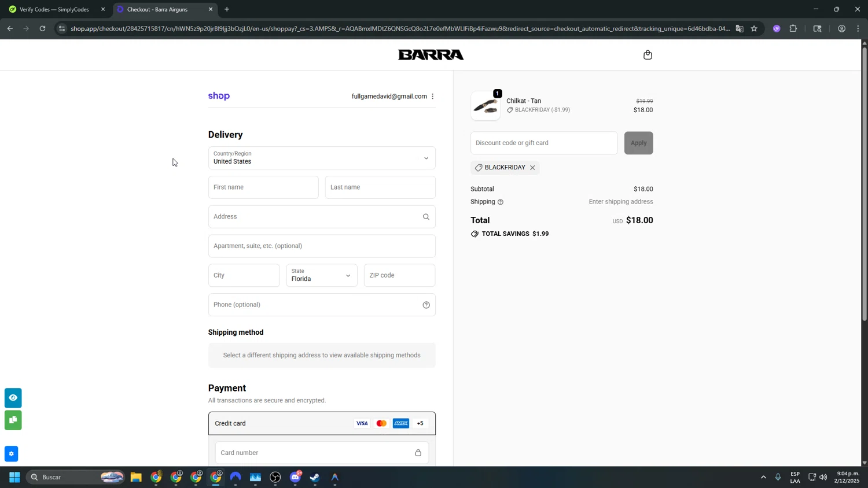The height and width of the screenshot is (488, 868).
Task: Open translate page icon in address bar
Action: [x=739, y=28]
